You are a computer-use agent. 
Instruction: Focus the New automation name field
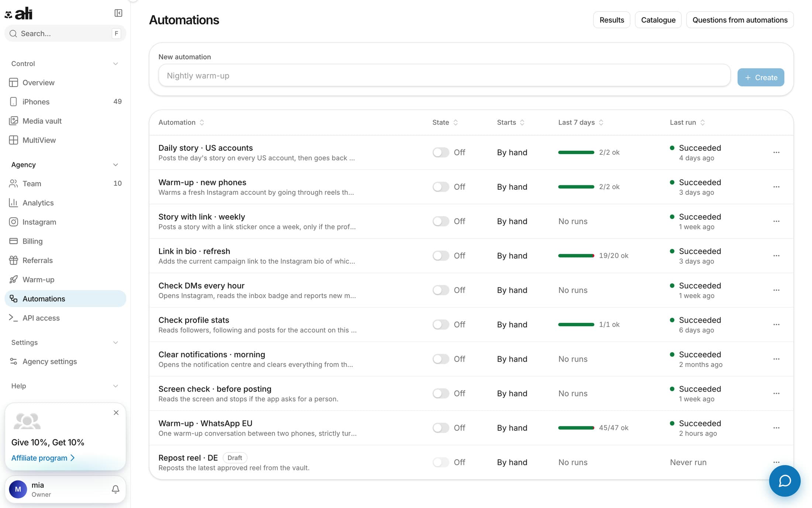(x=444, y=76)
